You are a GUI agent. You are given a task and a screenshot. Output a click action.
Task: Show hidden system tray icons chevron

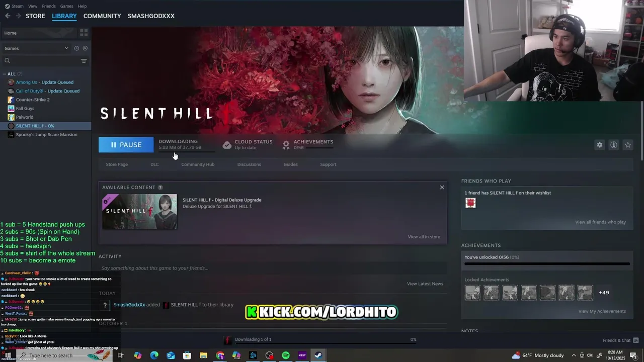pos(574,355)
